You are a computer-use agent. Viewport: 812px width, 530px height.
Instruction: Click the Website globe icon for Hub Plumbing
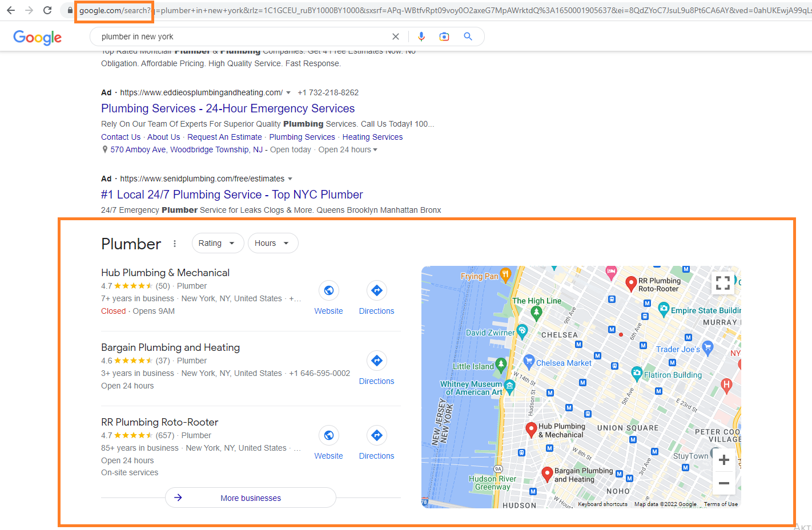329,290
